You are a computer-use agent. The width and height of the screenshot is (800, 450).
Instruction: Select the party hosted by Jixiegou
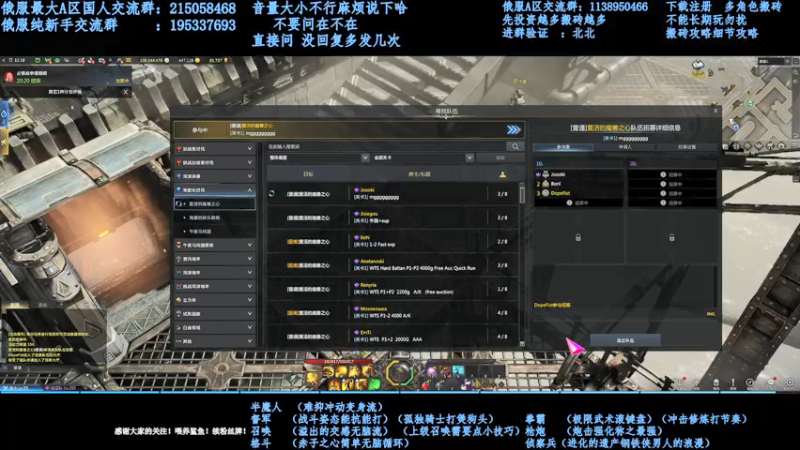tap(392, 218)
